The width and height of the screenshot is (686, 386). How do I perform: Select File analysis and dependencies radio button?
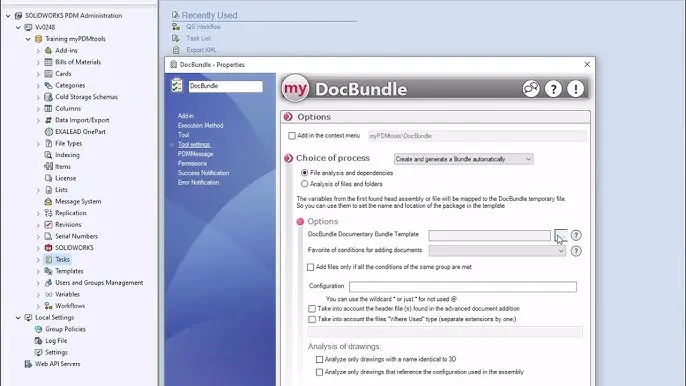304,173
